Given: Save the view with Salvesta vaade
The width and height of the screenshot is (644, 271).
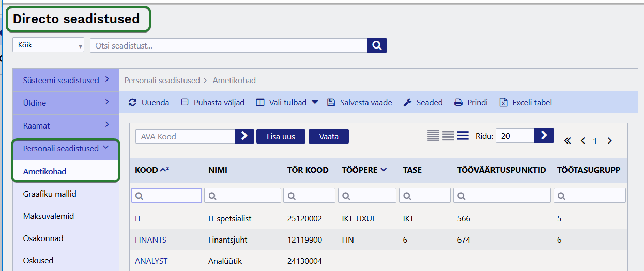Looking at the screenshot, I should pos(360,103).
